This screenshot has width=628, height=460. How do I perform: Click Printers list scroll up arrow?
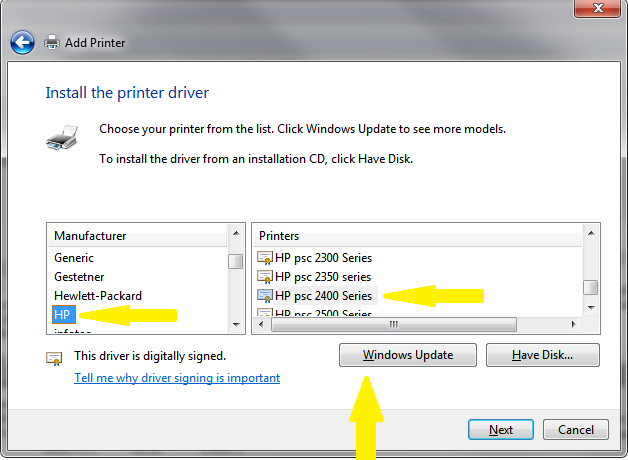coord(591,233)
